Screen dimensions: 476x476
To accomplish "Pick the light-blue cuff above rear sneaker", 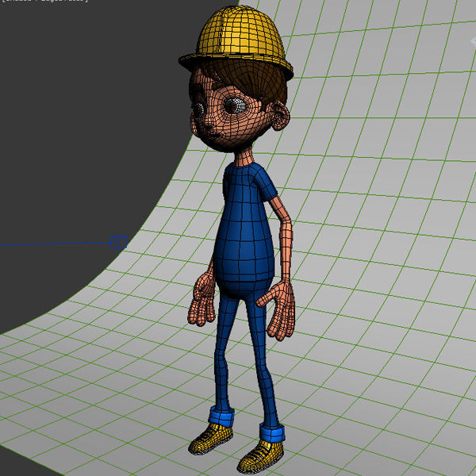I will pyautogui.click(x=221, y=417).
